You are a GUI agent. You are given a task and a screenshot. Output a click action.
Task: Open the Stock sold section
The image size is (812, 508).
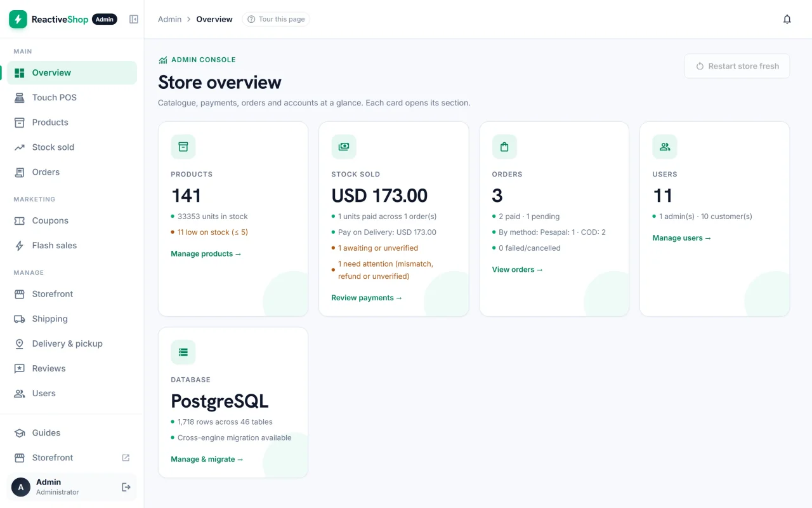72,147
